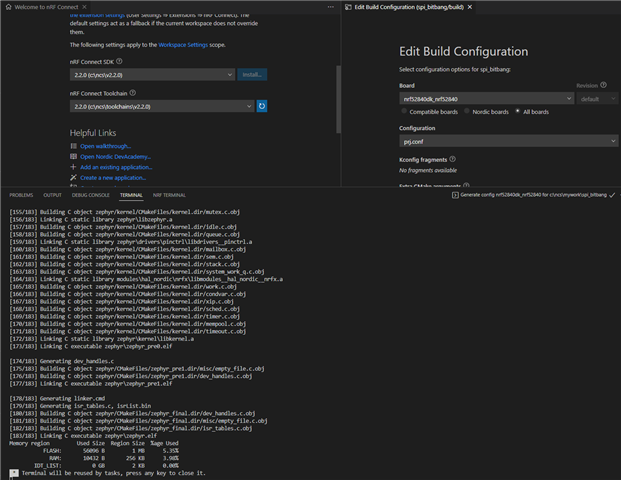
Task: Open the editor more actions ellipsis menu
Action: pyautogui.click(x=331, y=7)
